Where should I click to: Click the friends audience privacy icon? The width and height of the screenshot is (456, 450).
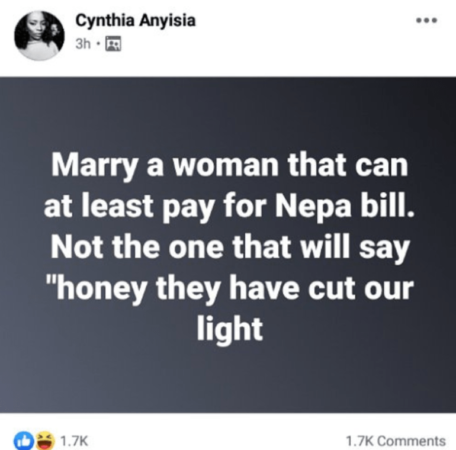113,44
